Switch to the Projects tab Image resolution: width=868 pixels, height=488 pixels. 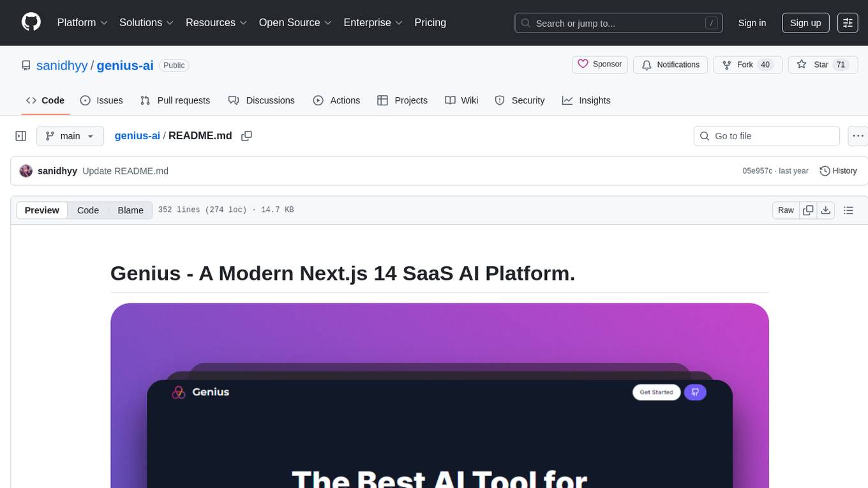402,100
